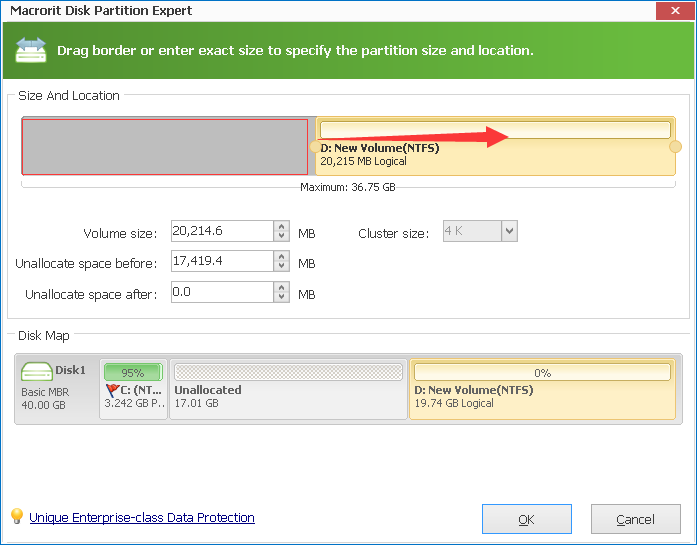Click the left resize handle of D: partition

pyautogui.click(x=314, y=147)
